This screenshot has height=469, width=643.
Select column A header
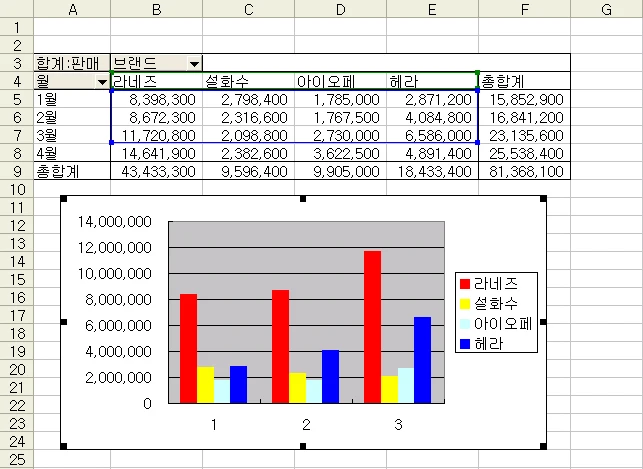pyautogui.click(x=72, y=9)
